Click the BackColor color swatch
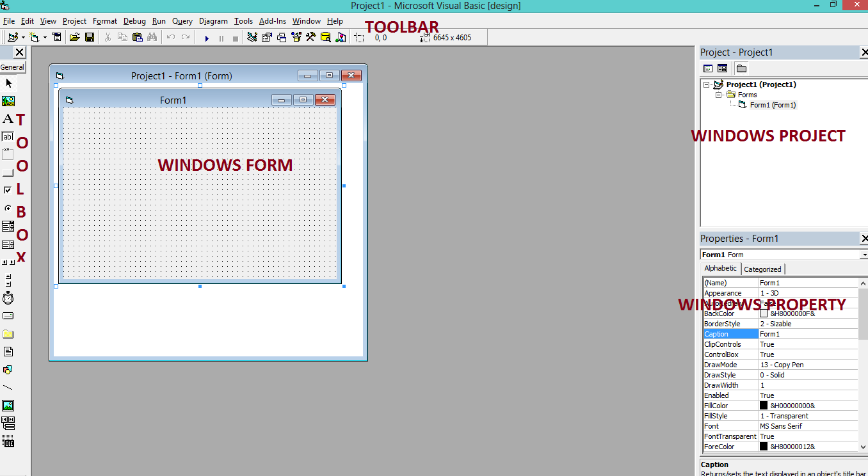The height and width of the screenshot is (476, 868). pyautogui.click(x=766, y=313)
